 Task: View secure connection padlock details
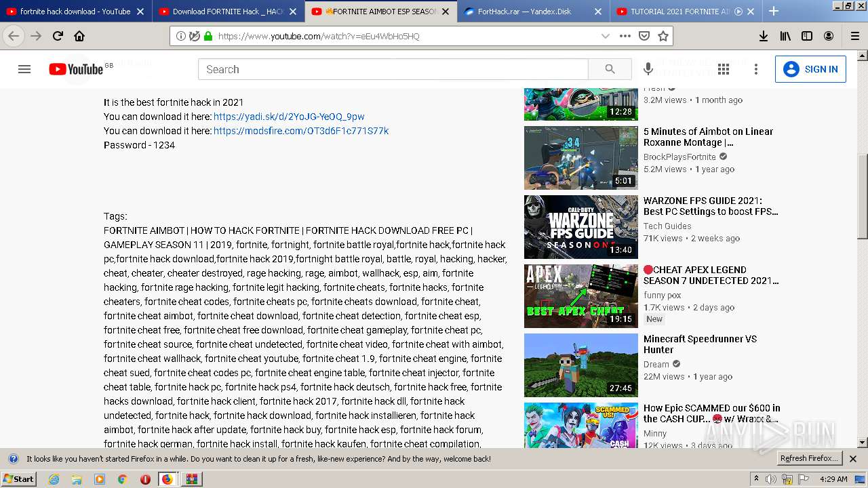tap(208, 36)
